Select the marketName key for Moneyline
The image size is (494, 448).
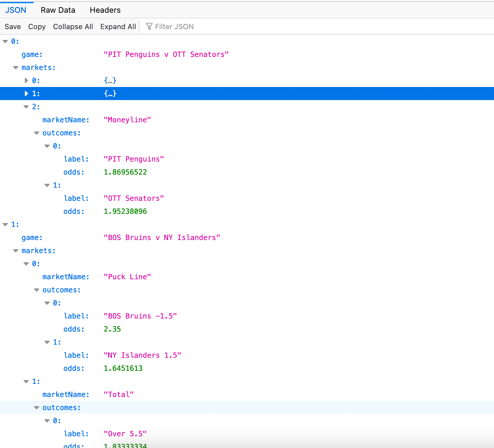[66, 120]
